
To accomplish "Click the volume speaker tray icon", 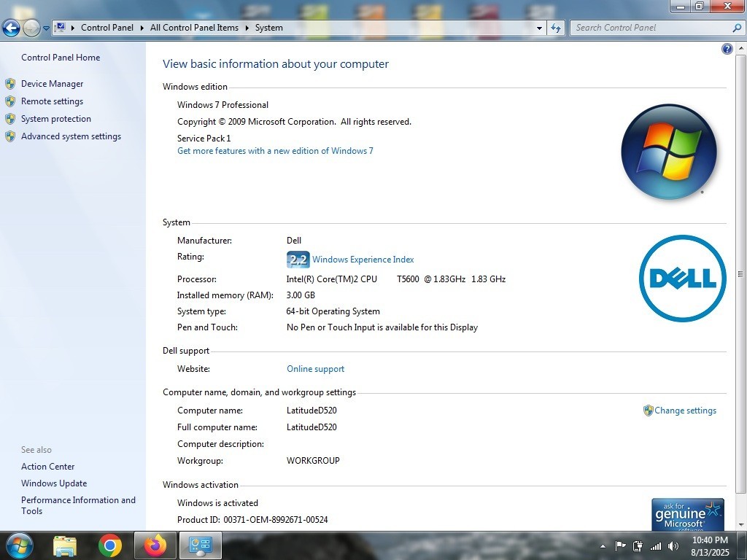I will click(673, 546).
